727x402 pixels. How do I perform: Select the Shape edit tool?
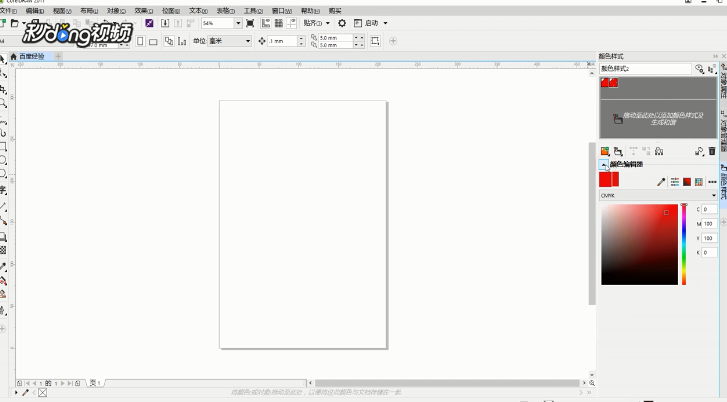click(3, 73)
